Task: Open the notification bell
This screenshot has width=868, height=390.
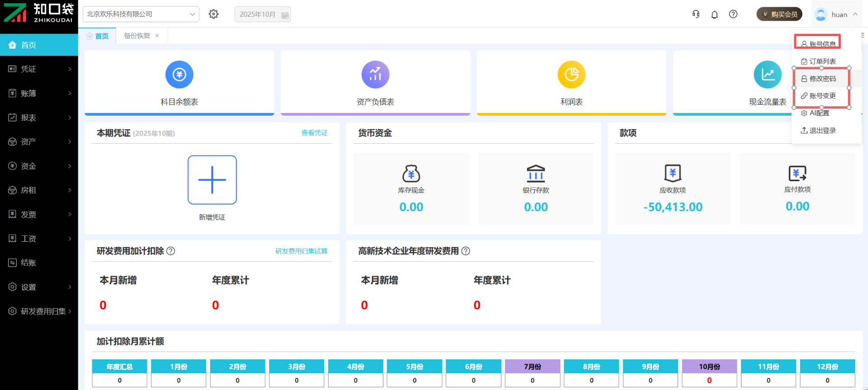Action: click(x=714, y=14)
